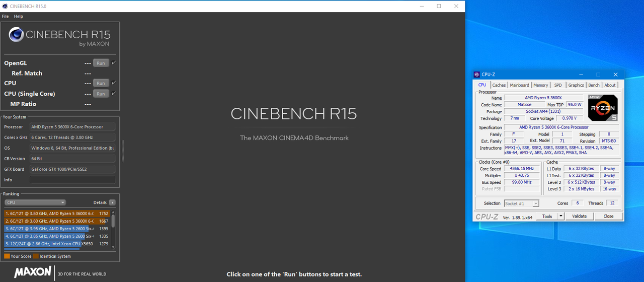Open the Help menu in Cinebench
Image resolution: width=644 pixels, height=282 pixels.
coord(19,16)
